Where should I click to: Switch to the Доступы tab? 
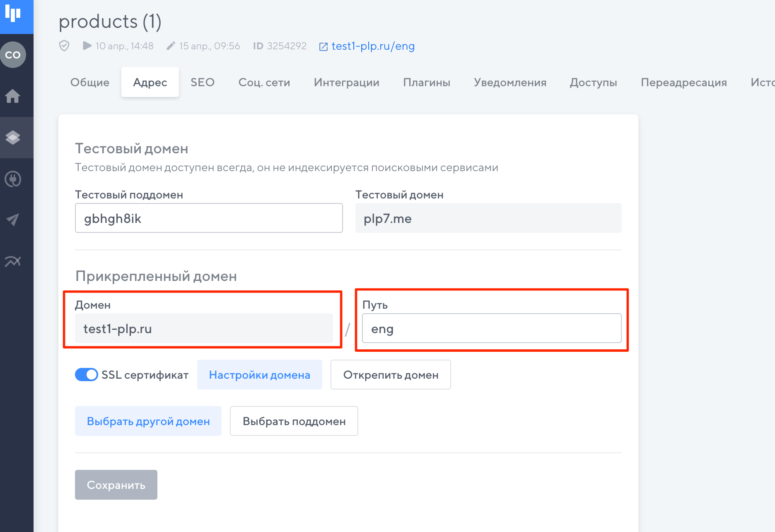[594, 82]
